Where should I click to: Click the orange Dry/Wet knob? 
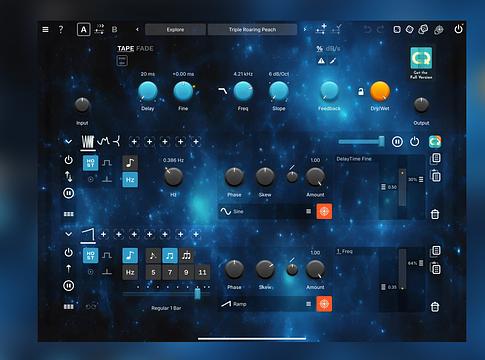pyautogui.click(x=380, y=91)
